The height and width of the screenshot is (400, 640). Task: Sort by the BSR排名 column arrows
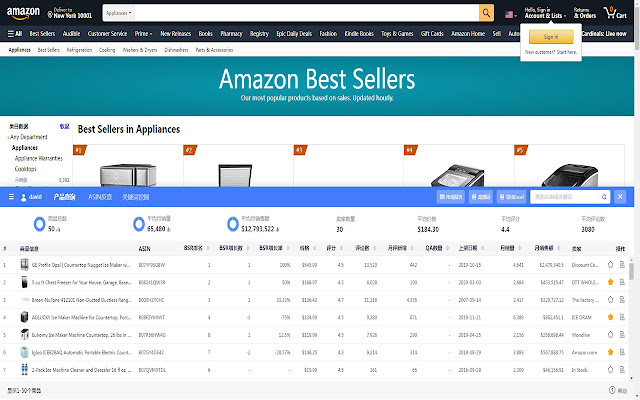click(x=208, y=248)
